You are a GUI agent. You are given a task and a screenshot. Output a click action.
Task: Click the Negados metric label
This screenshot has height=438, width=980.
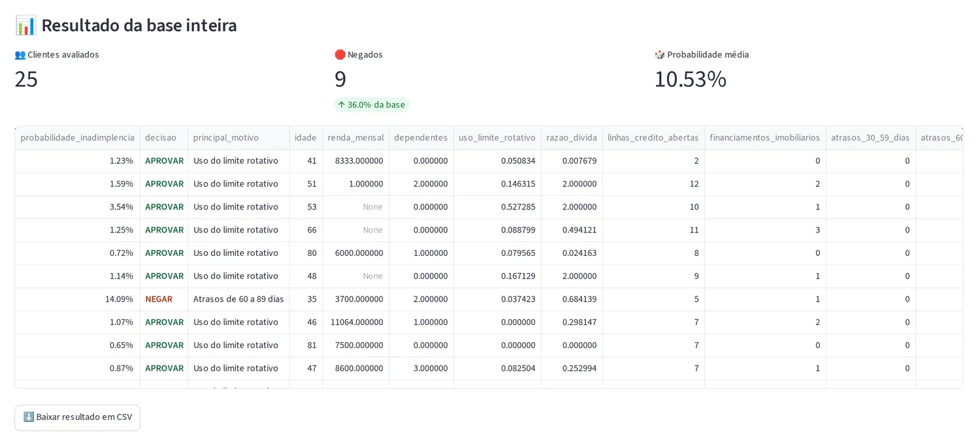359,55
